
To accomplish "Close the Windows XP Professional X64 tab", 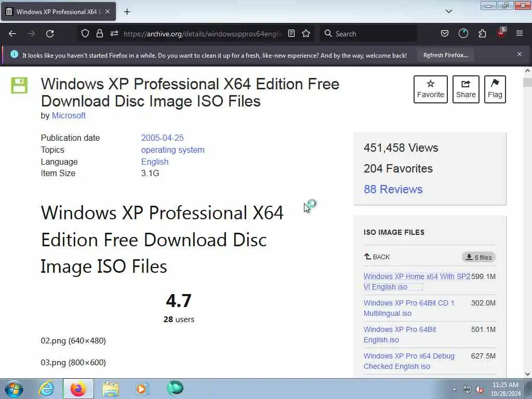I will click(x=107, y=11).
